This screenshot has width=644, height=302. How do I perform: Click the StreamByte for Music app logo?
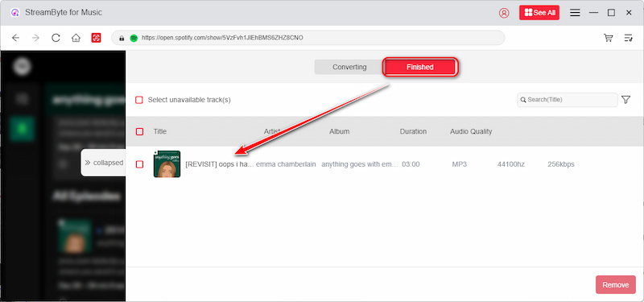point(15,13)
